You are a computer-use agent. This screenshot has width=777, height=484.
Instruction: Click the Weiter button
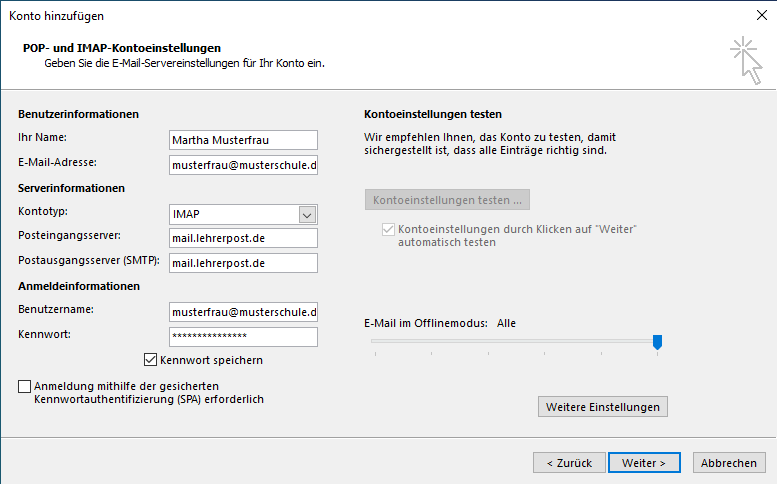643,463
